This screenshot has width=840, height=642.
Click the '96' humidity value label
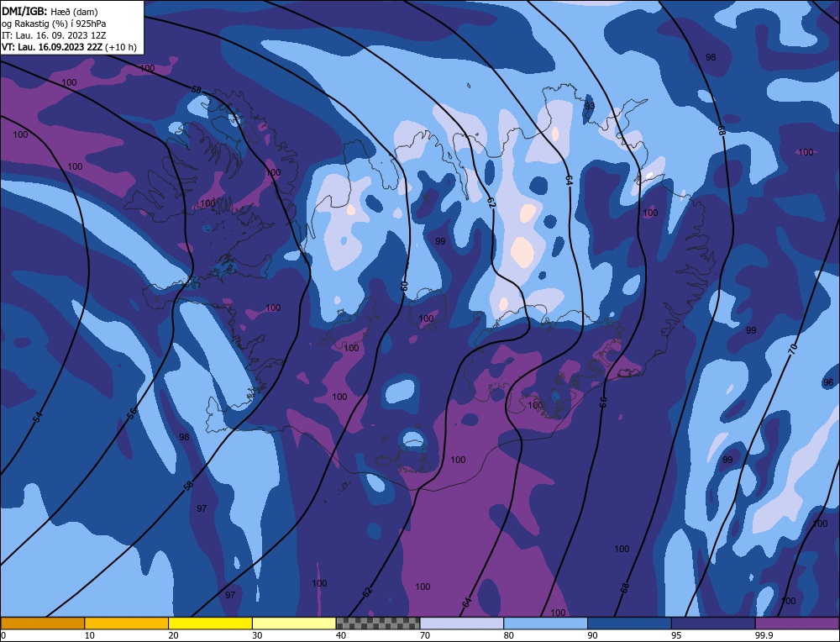(x=828, y=382)
